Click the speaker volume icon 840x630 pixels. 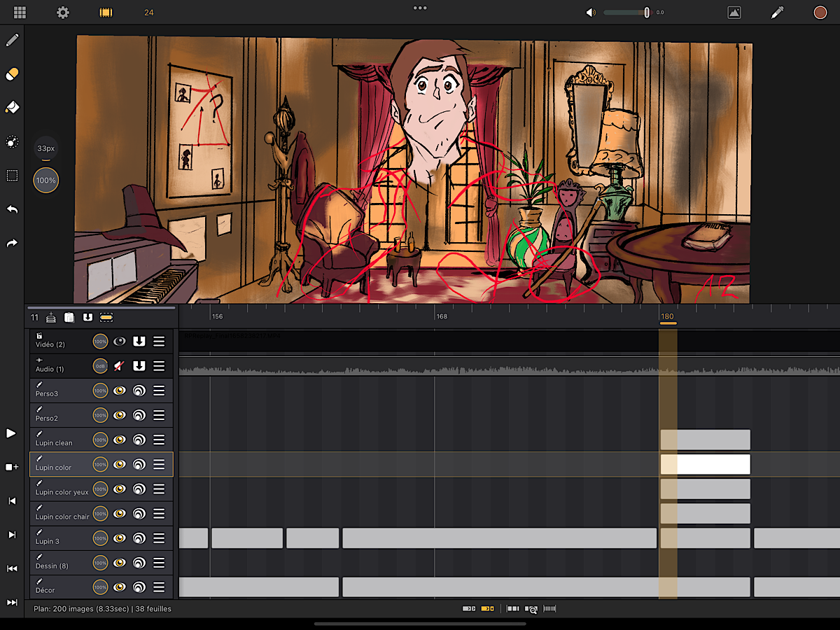[x=591, y=13]
